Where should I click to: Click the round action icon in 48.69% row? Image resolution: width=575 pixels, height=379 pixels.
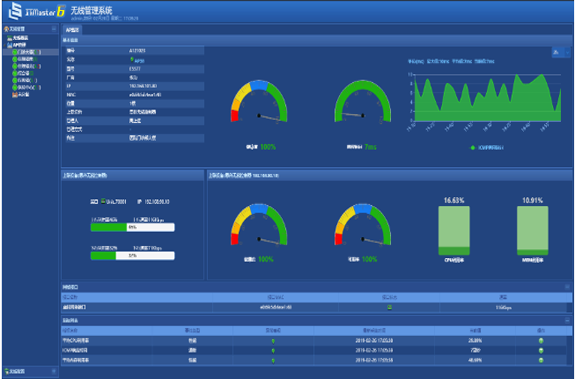coord(541,361)
